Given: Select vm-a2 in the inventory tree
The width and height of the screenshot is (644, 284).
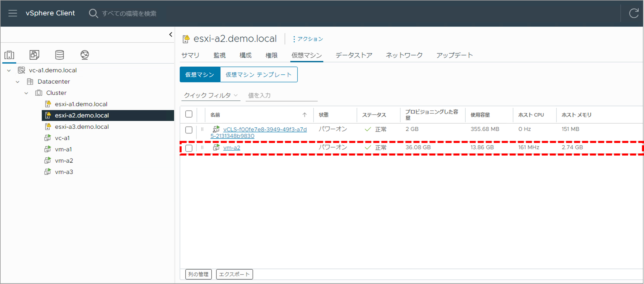Looking at the screenshot, I should pyautogui.click(x=64, y=160).
